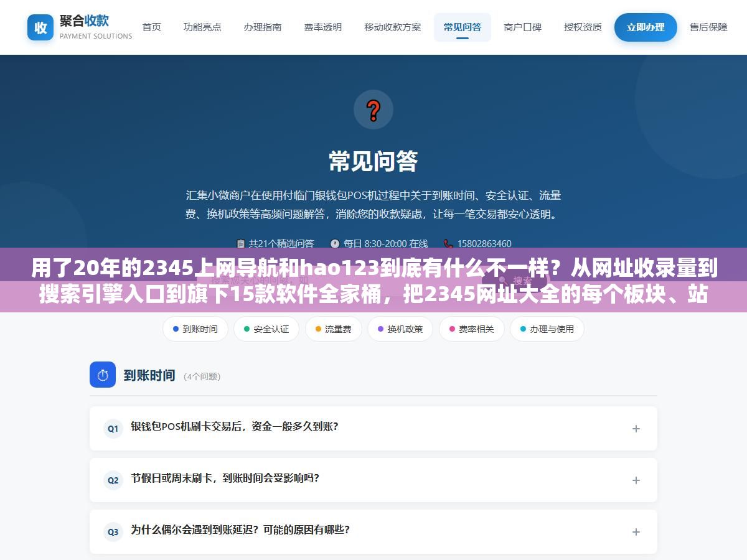Viewport: 747px width, 560px height.
Task: Click the Q2 badge
Action: 113,480
